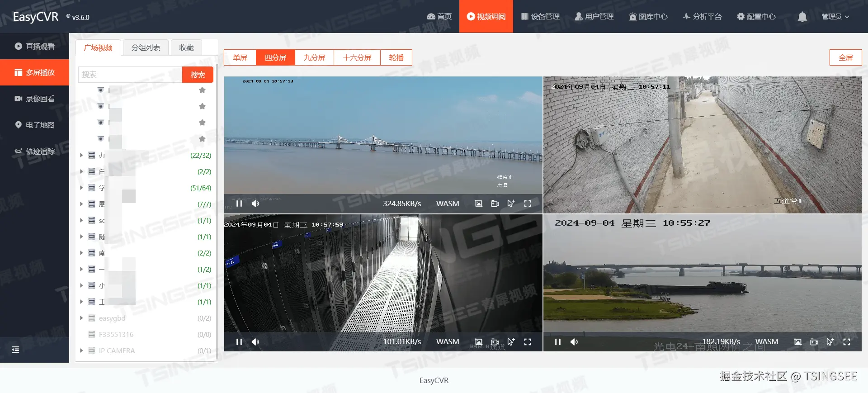Open 图库中心 in the top navigation
Viewport: 868px width, 393px height.
pyautogui.click(x=648, y=16)
